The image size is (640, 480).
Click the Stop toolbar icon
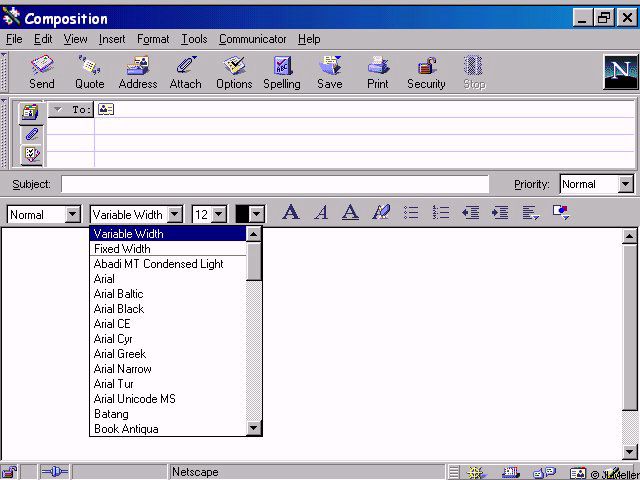(x=473, y=65)
